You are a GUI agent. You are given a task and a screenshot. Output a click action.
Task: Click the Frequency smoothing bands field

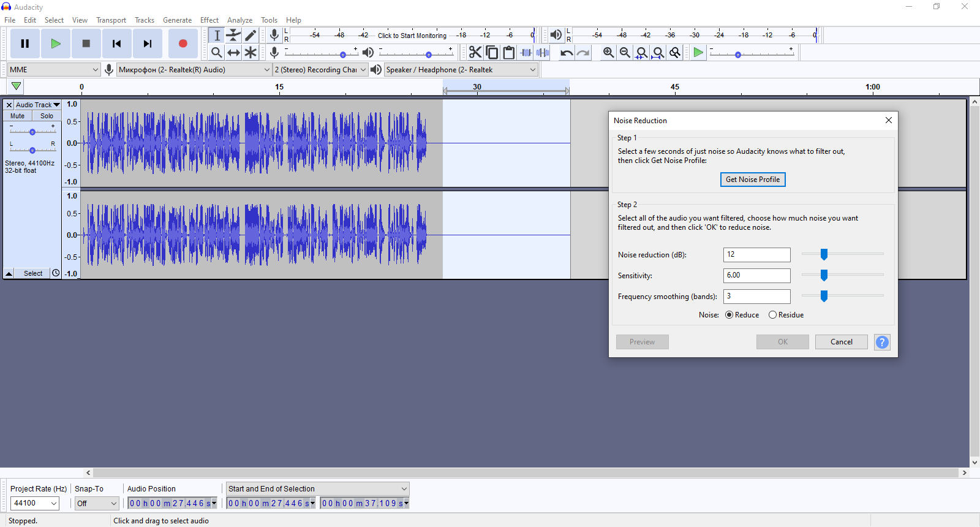[757, 296]
